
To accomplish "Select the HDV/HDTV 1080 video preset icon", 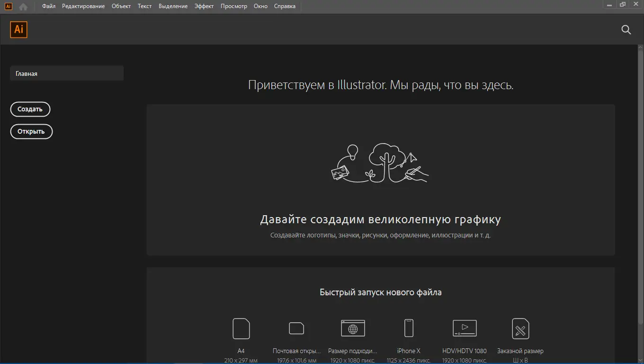I will [x=465, y=328].
